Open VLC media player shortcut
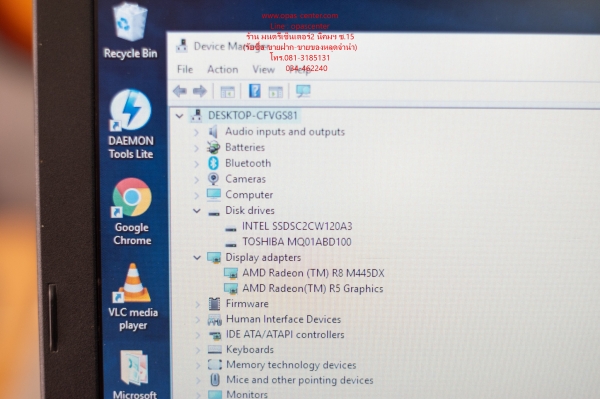Image resolution: width=600 pixels, height=399 pixels. click(133, 296)
